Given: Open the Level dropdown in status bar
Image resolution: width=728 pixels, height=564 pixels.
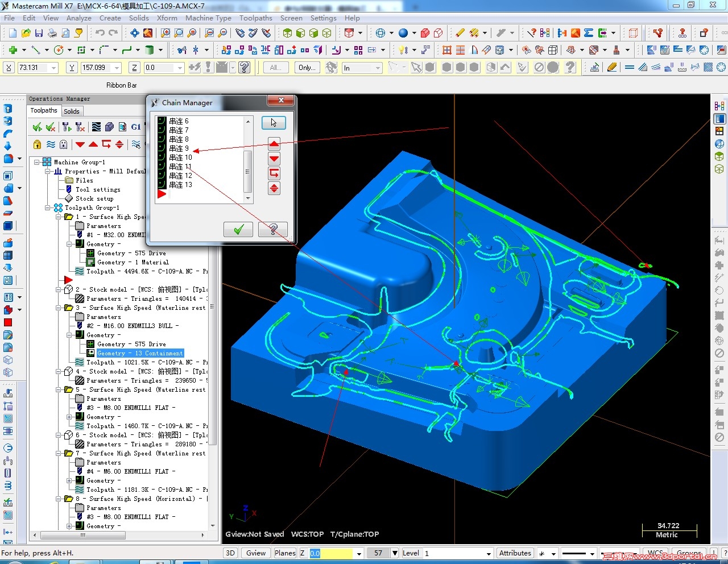Looking at the screenshot, I should pyautogui.click(x=489, y=554).
